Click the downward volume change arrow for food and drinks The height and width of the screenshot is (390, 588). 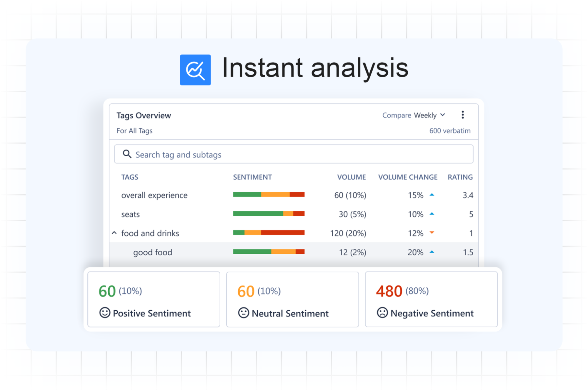432,232
